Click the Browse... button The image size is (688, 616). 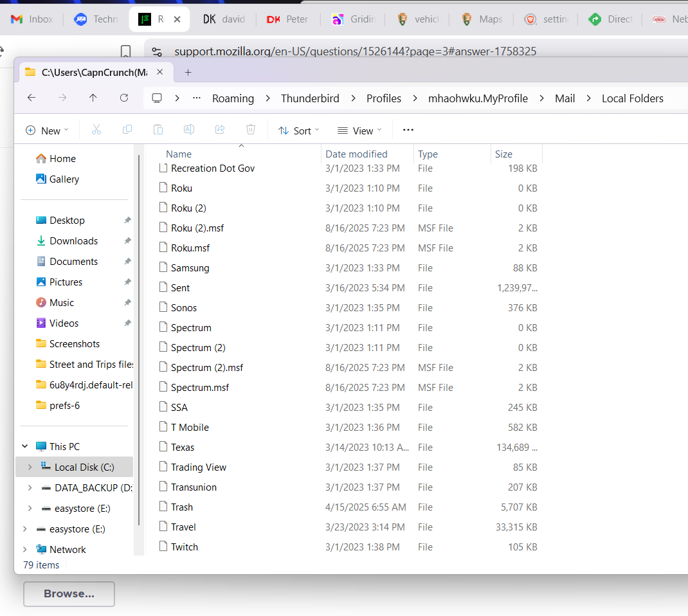point(69,593)
